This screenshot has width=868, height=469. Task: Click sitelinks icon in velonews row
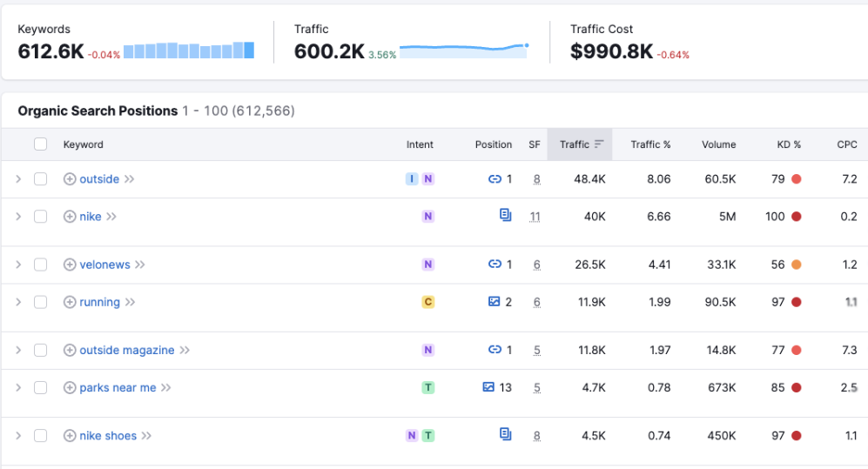coord(495,265)
